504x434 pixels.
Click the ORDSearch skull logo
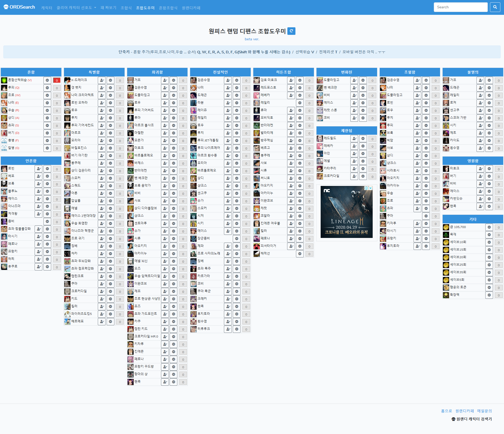click(x=6, y=7)
